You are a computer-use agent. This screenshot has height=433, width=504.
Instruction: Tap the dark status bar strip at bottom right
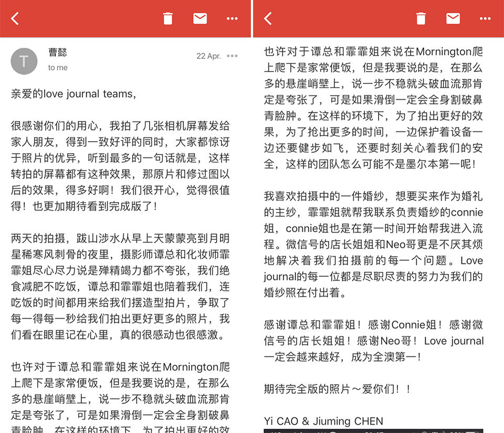click(378, 430)
